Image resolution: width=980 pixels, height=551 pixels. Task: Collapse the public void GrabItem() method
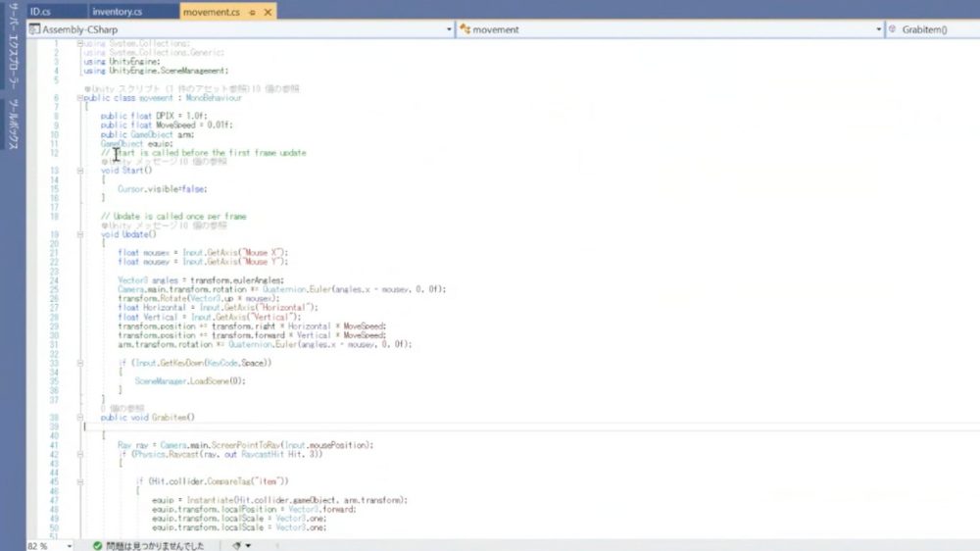click(80, 417)
